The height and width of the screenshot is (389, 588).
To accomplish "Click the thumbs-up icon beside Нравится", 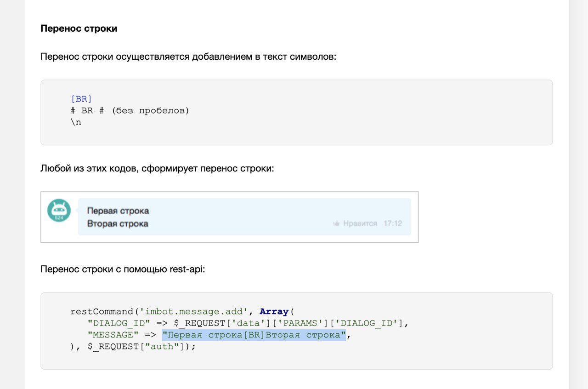I will click(x=336, y=223).
